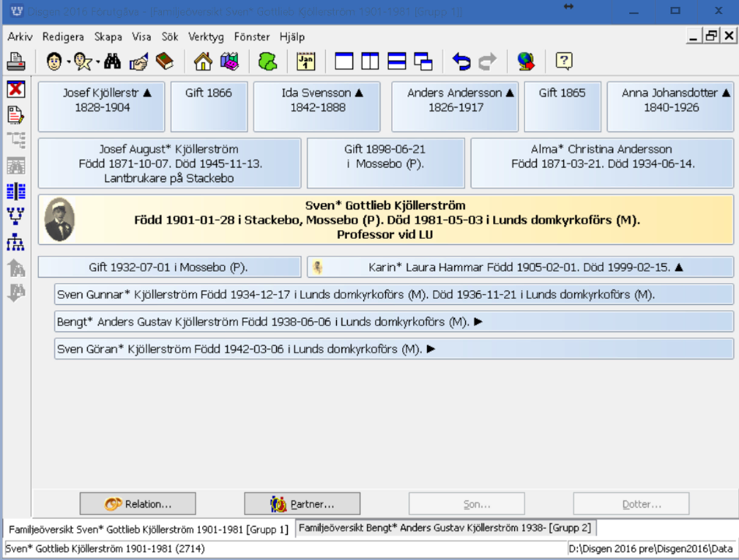Open the green map icon
739x560 pixels.
point(268,61)
